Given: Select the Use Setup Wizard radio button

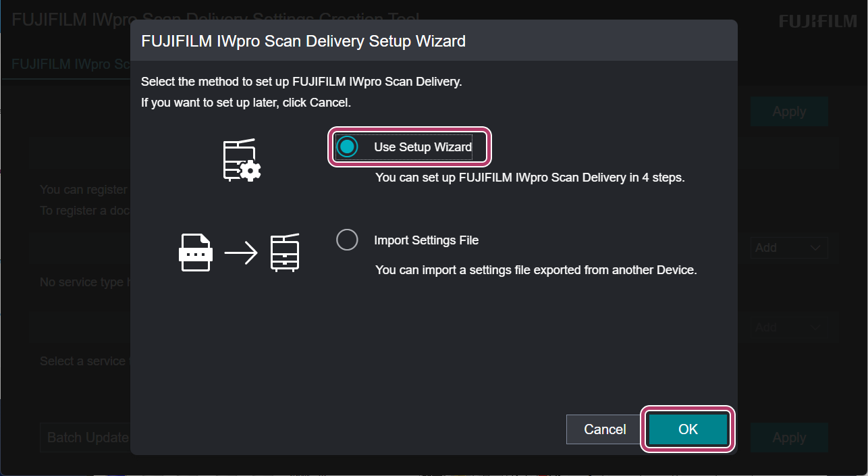Looking at the screenshot, I should [x=347, y=147].
